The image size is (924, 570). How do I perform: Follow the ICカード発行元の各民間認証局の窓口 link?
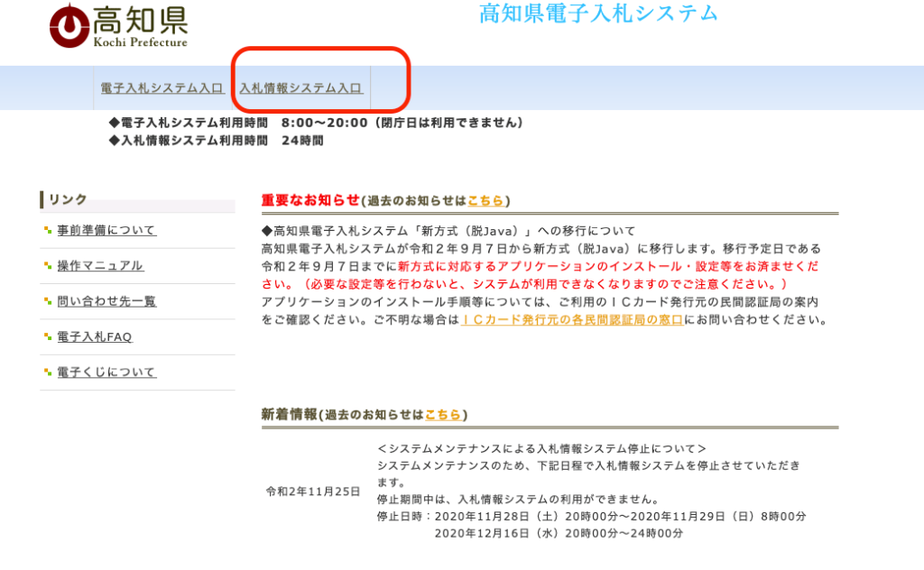click(x=571, y=320)
